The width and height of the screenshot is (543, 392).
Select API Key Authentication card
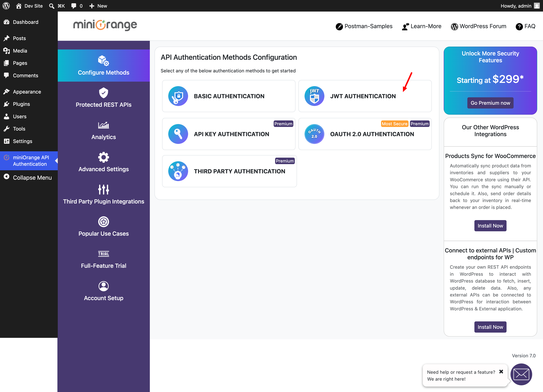pos(229,134)
